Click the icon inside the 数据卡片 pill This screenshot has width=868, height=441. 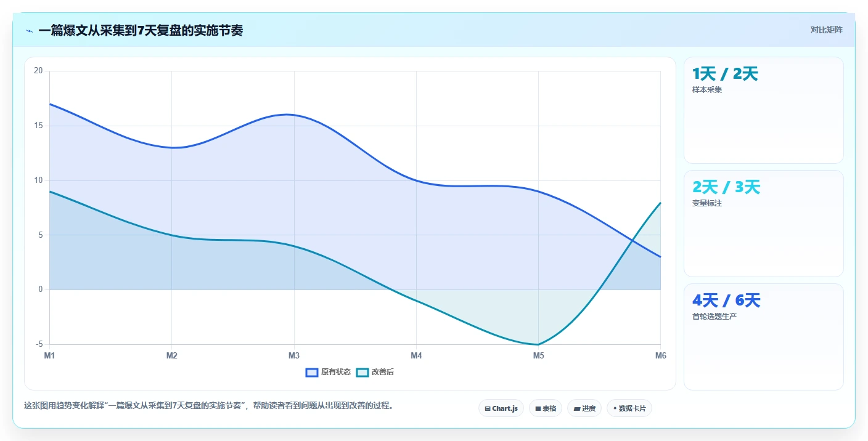(615, 408)
